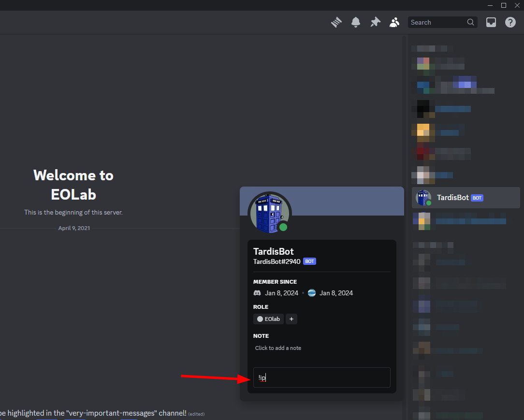Screen dimensions: 524x420
Task: Show pinned messages via pin icon
Action: (375, 22)
